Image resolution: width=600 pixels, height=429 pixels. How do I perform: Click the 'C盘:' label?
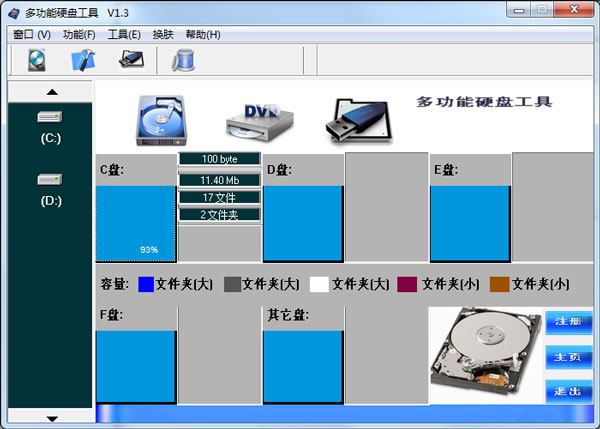(x=112, y=170)
